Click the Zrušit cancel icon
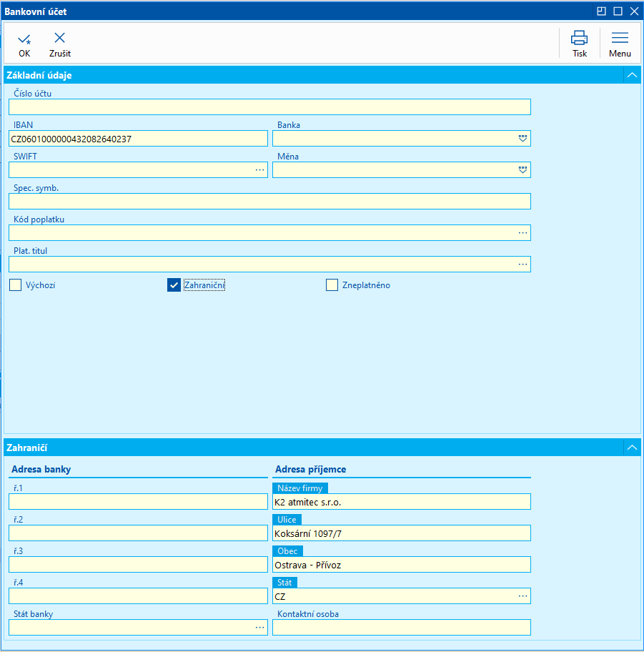The image size is (644, 652). click(60, 38)
